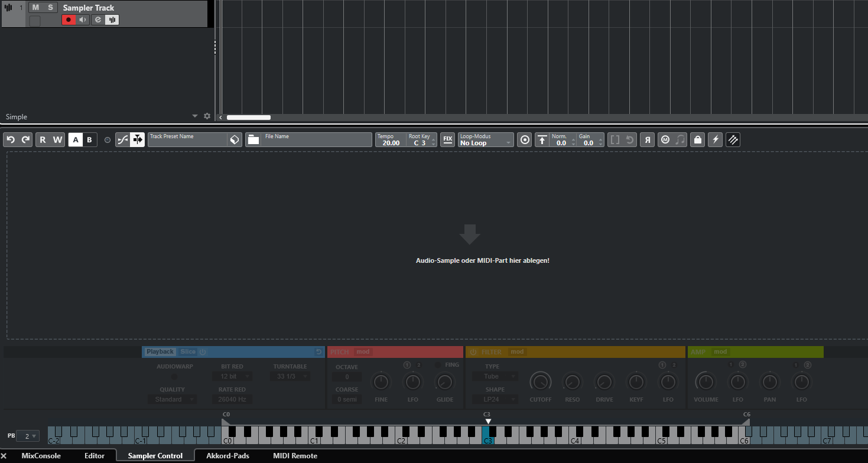868x463 pixels.
Task: Open the sample file folder browser
Action: (x=253, y=140)
